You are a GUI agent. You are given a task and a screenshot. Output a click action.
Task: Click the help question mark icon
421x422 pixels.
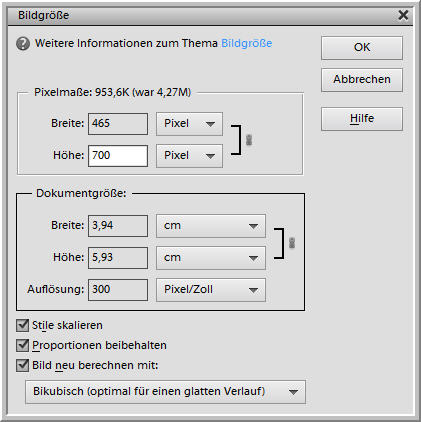(23, 44)
